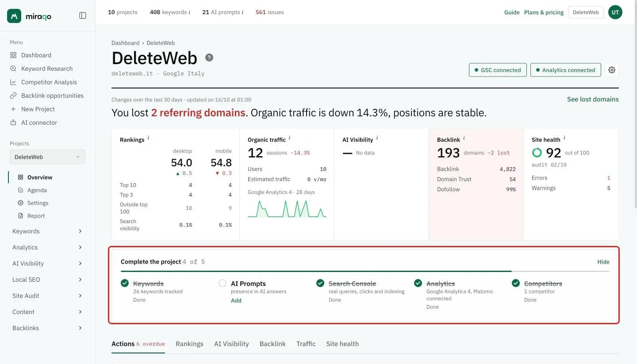The image size is (637, 364).
Task: Toggle the Keywords completed checkmark
Action: click(x=125, y=283)
